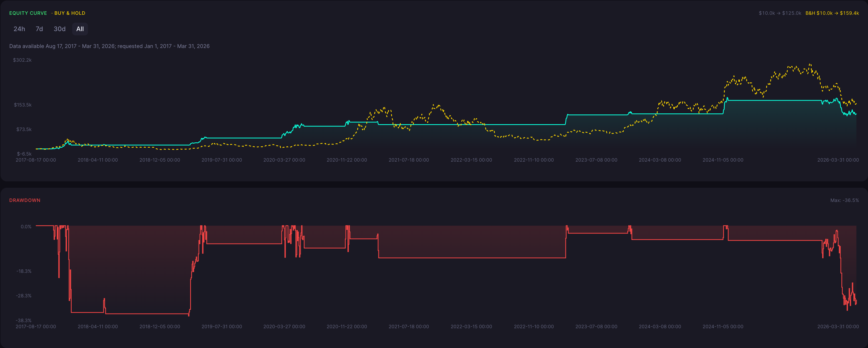The height and width of the screenshot is (348, 868).
Task: Choose the 30d time range
Action: point(60,29)
